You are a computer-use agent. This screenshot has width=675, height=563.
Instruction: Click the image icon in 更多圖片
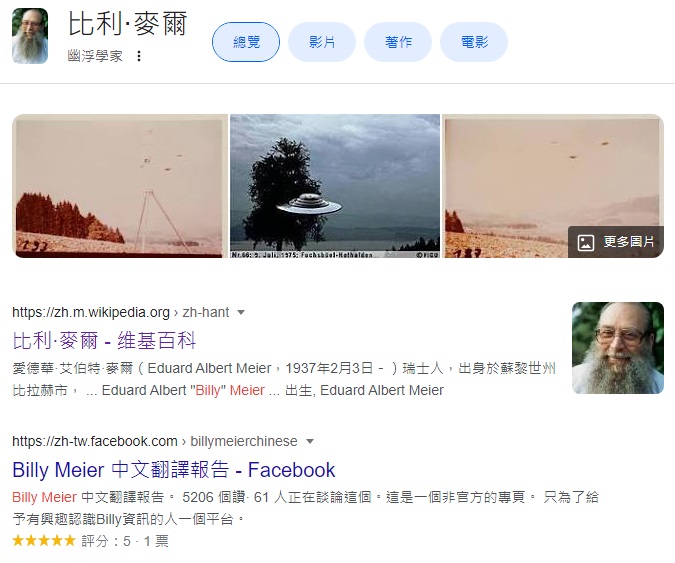point(585,242)
